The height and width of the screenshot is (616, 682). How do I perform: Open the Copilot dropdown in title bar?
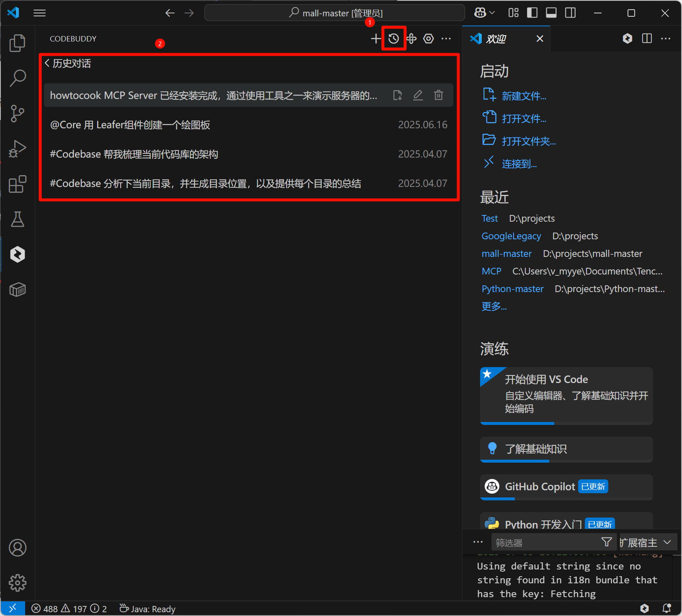[485, 13]
